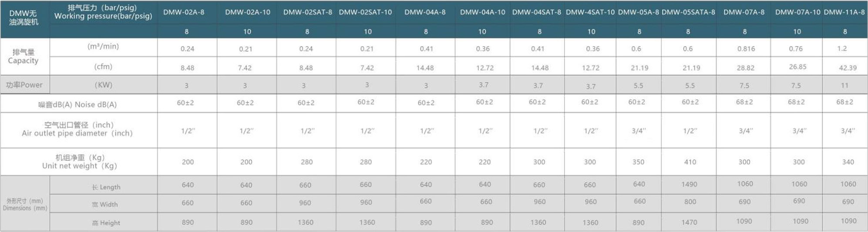Screen dimensions: 868x232
Task: Select the 410 net weight value
Action: coord(690,162)
